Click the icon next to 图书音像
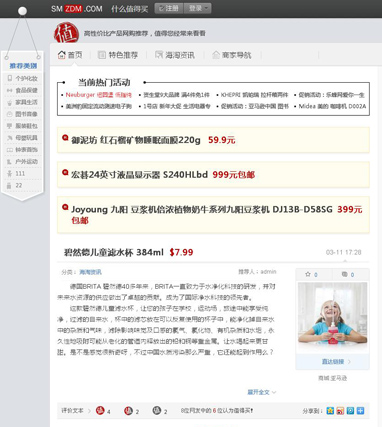Screen dimensions: 382x427 [x=10, y=114]
